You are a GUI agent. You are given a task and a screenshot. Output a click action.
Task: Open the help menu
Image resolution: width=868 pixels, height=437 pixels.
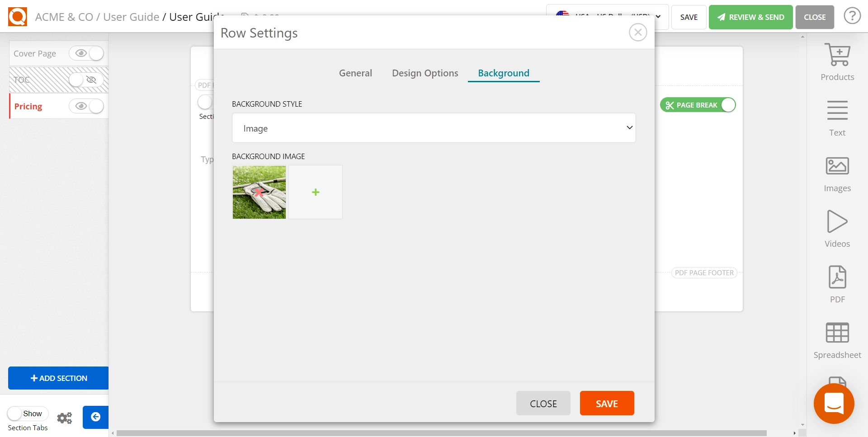tap(853, 15)
